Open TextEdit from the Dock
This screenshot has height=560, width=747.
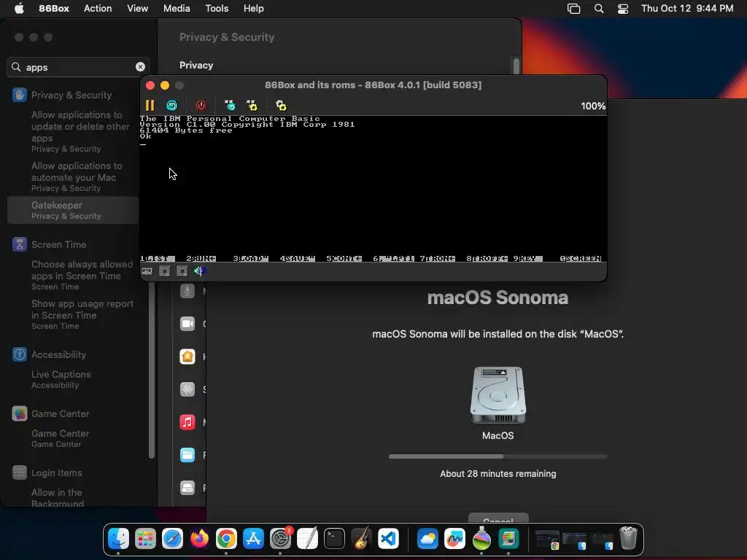coord(307,539)
